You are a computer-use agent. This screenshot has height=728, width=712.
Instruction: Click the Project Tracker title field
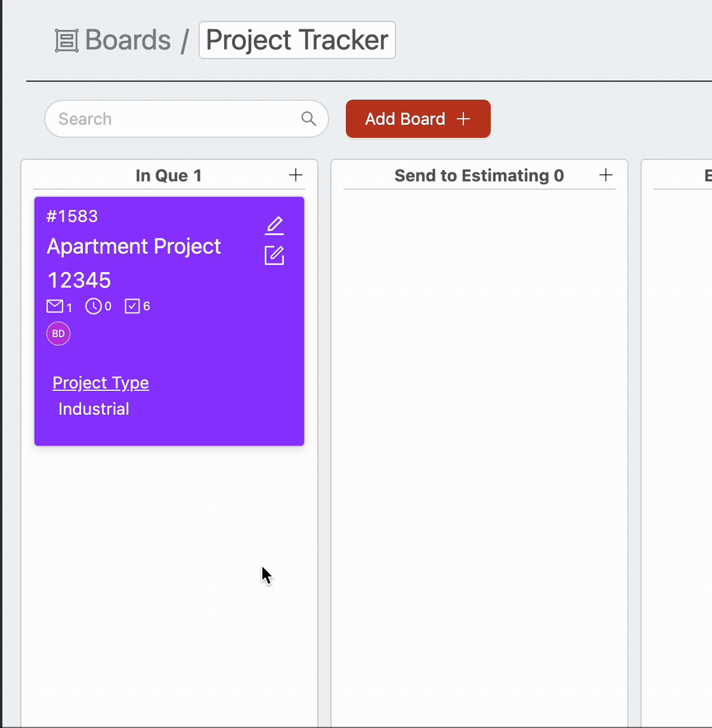coord(297,40)
